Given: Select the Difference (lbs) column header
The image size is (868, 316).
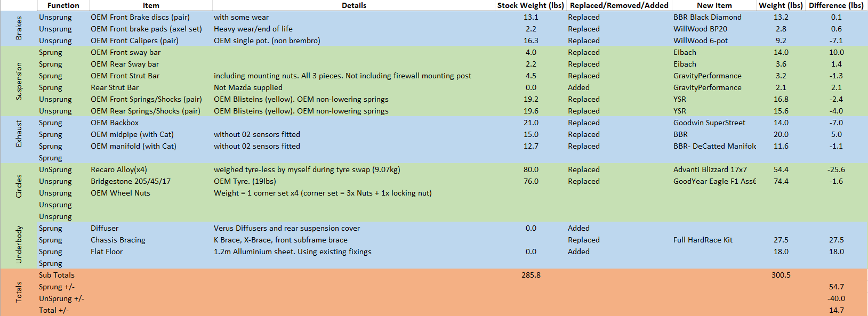Looking at the screenshot, I should coord(835,5).
